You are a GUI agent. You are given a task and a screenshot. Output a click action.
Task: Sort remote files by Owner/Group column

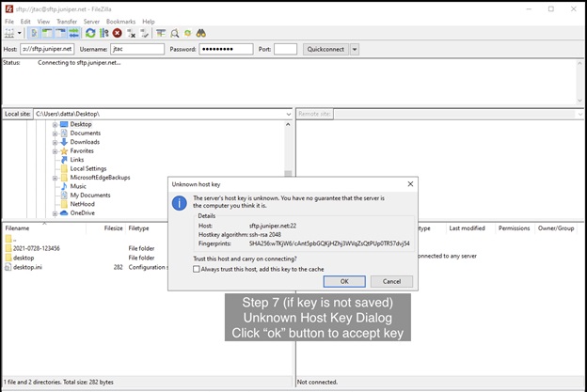click(556, 228)
